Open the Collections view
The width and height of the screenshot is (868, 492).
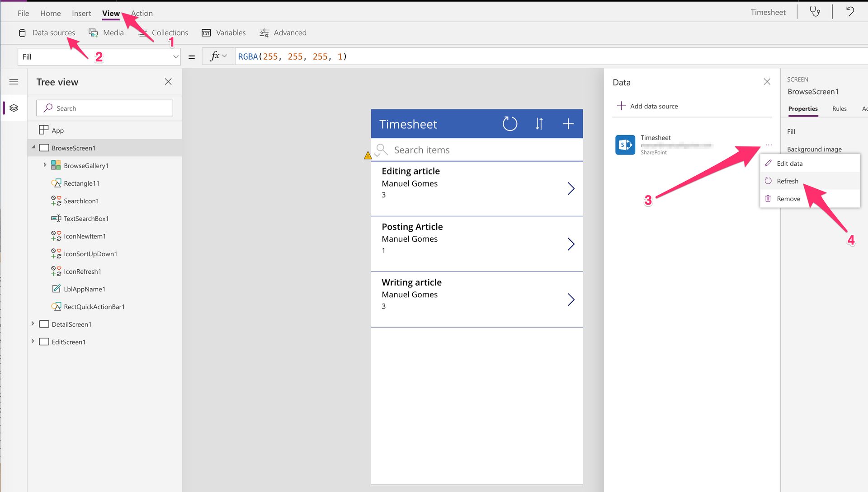point(143,33)
